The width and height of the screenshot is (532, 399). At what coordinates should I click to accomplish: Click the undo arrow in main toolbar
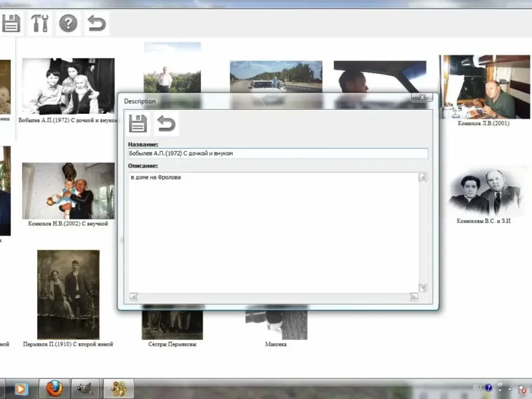point(96,23)
